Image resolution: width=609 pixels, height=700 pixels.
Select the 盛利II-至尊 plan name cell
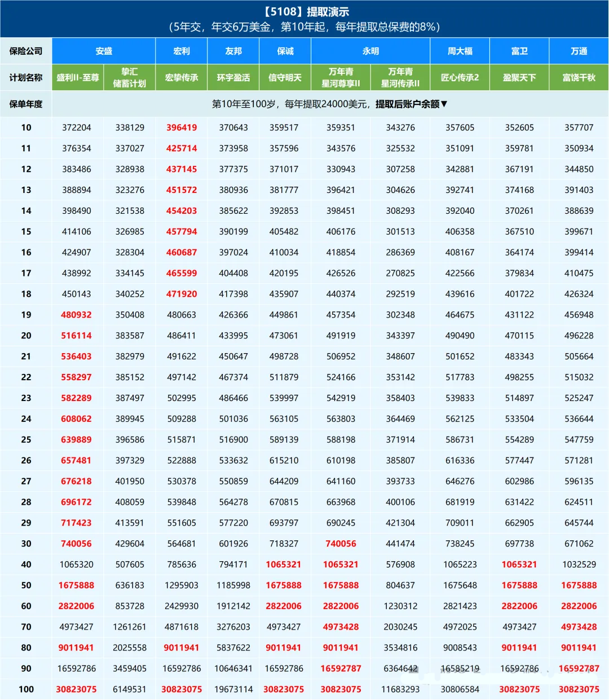(78, 78)
